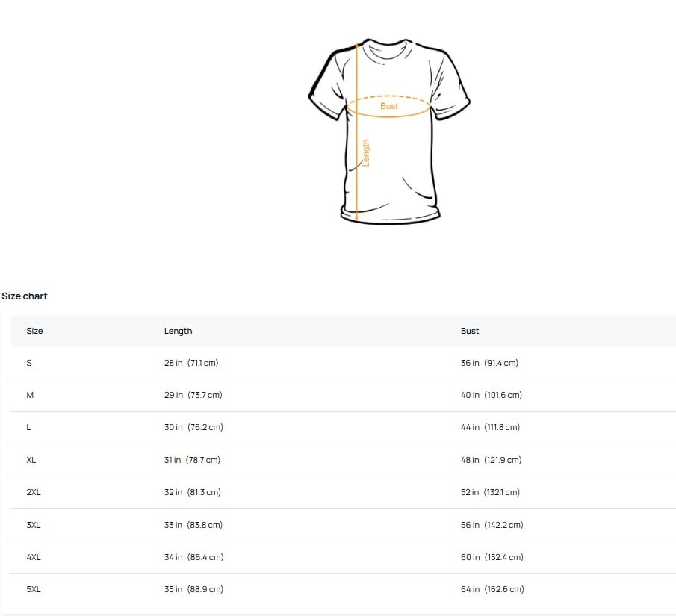Screen dimensions: 676x616
Task: Click the 64 in (162.6 cm) bust value
Action: 492,589
